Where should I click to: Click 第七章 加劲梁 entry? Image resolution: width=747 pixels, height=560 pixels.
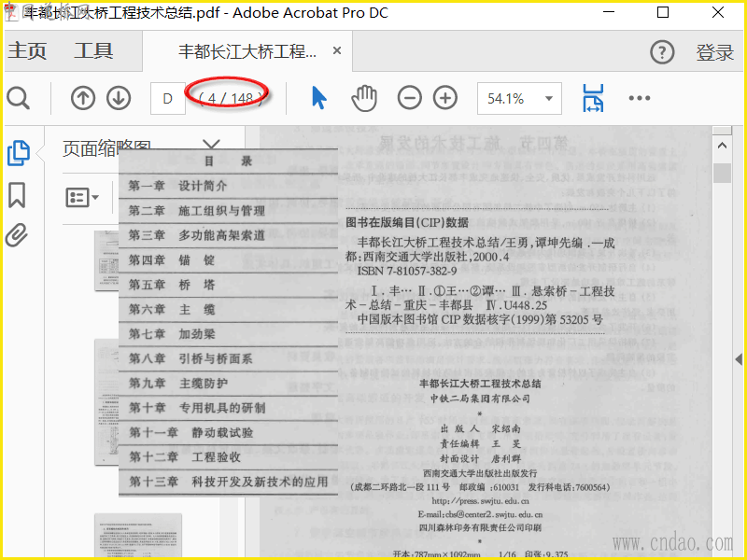pyautogui.click(x=172, y=334)
